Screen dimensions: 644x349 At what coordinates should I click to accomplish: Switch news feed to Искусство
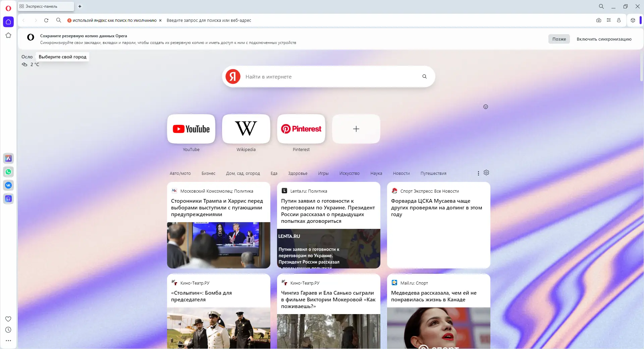350,173
